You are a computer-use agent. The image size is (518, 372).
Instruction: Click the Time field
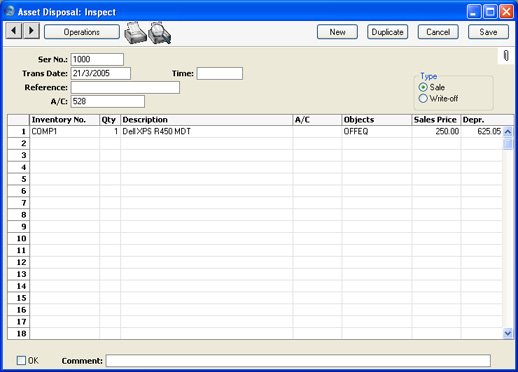pyautogui.click(x=220, y=73)
